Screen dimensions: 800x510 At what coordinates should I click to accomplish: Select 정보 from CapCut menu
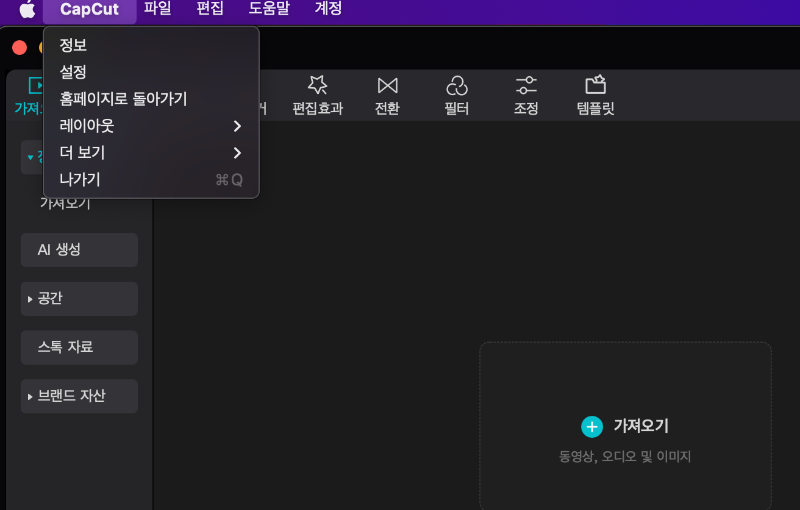click(x=152, y=45)
